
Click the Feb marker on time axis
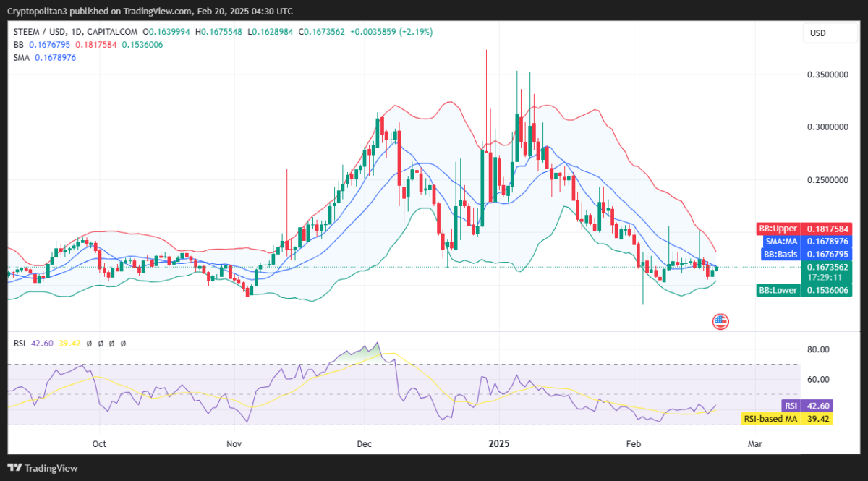[634, 443]
